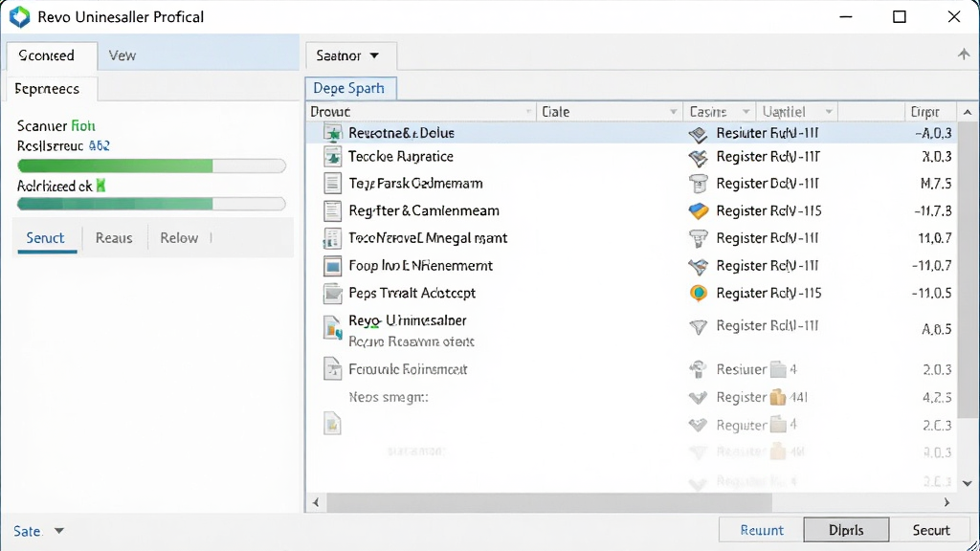The image size is (980, 551).
Task: Click the "Secur" button
Action: (x=930, y=530)
